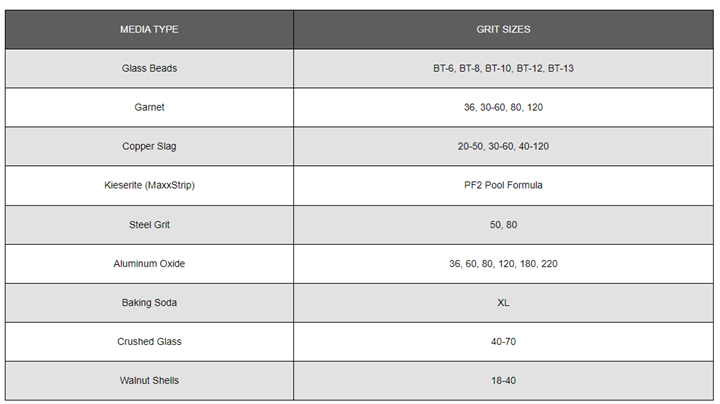720x404 pixels.
Task: Select the 40-70 grit size cell
Action: coord(503,342)
